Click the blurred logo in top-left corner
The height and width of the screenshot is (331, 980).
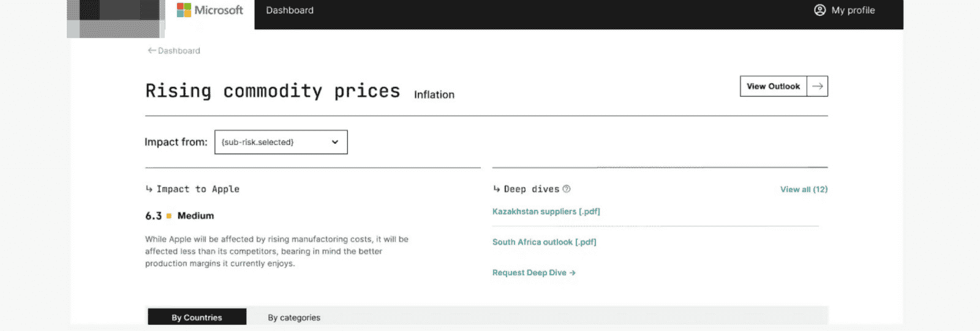pyautogui.click(x=116, y=17)
